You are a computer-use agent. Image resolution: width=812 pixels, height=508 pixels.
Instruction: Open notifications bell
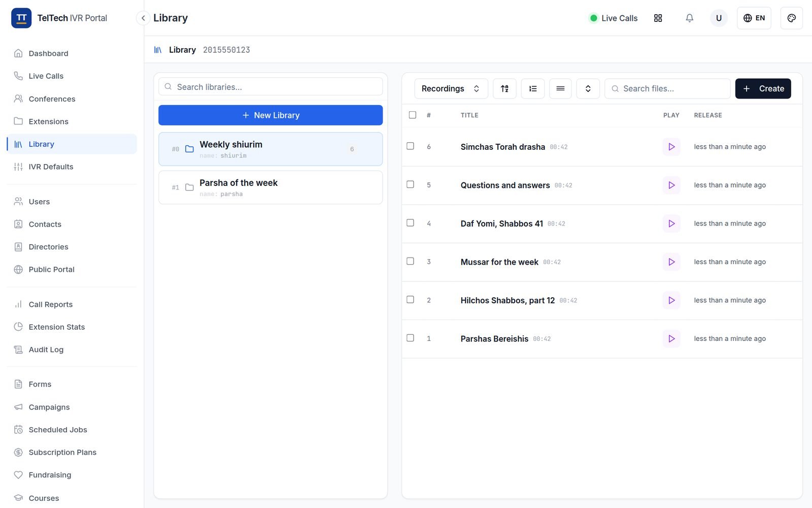(689, 18)
